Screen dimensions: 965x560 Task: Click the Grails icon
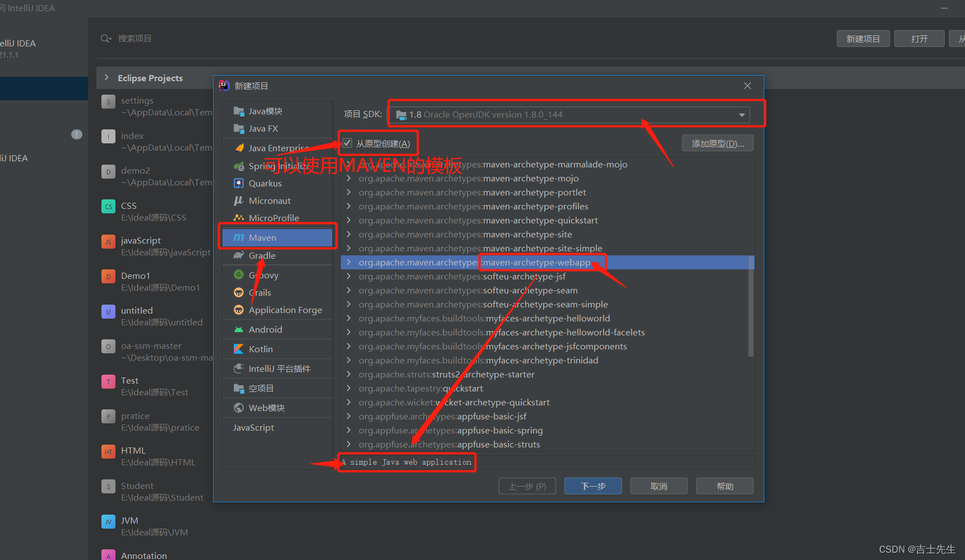(239, 292)
